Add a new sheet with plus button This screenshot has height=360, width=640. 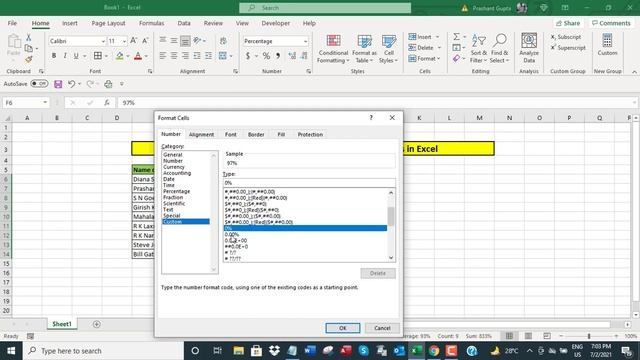click(x=96, y=324)
